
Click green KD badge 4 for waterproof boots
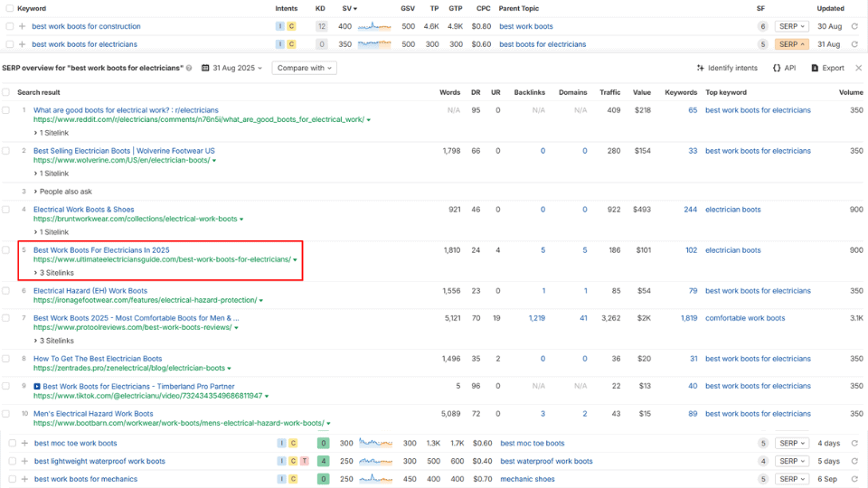[324, 461]
